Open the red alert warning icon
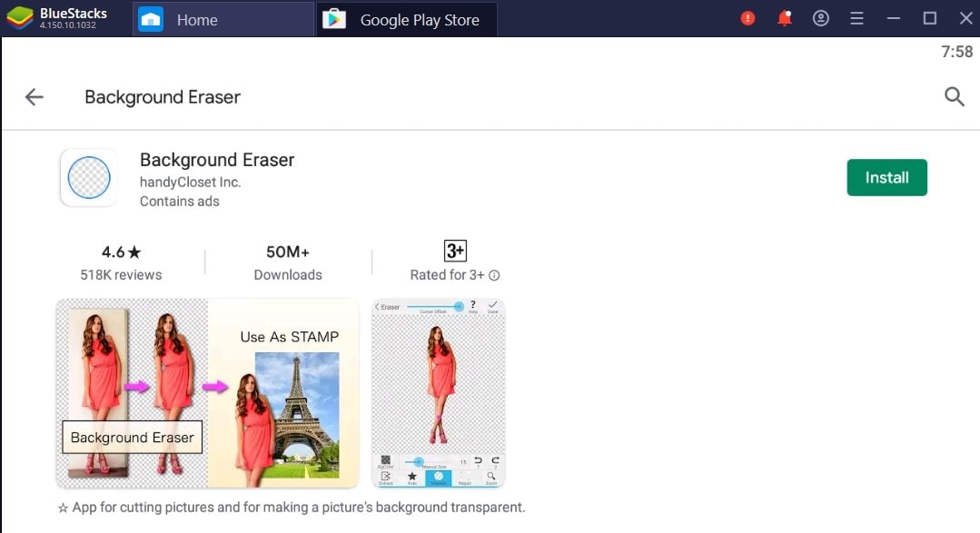The width and height of the screenshot is (980, 533). coord(747,18)
